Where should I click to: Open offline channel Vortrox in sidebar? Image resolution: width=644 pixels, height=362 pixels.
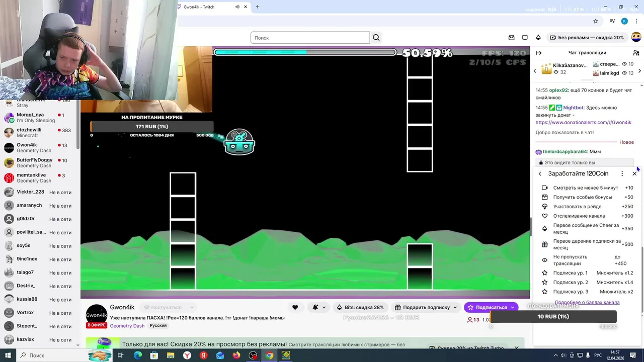coord(39,313)
